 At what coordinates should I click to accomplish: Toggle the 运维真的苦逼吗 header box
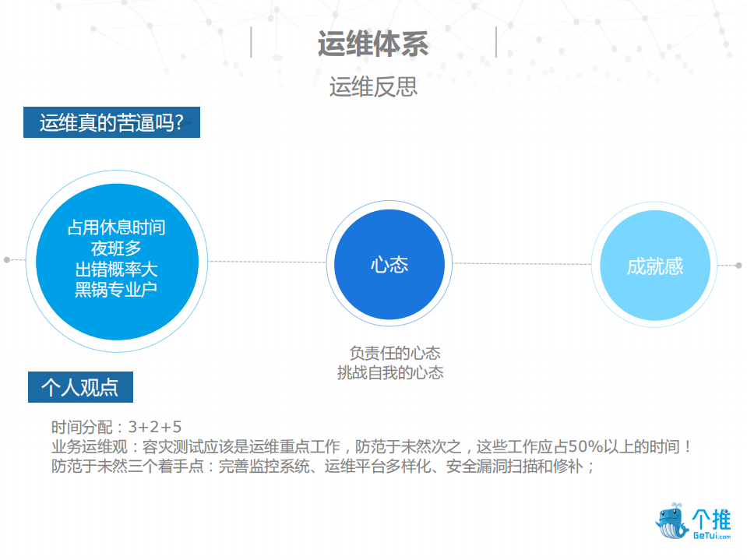point(114,122)
